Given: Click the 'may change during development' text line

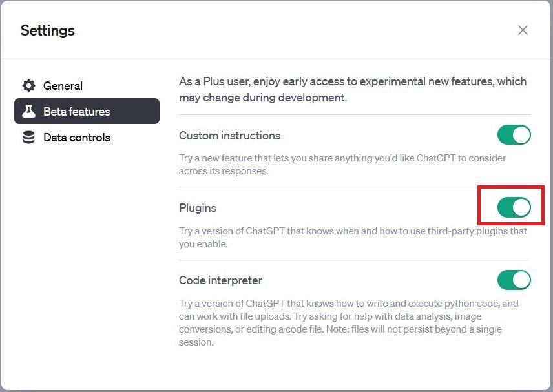Looking at the screenshot, I should pos(263,98).
